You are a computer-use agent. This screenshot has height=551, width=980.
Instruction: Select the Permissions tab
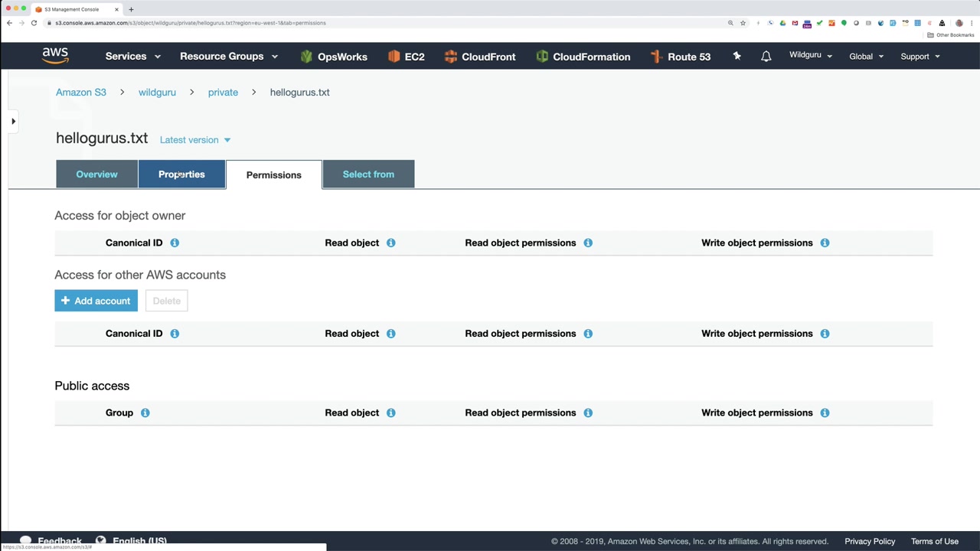coord(274,174)
